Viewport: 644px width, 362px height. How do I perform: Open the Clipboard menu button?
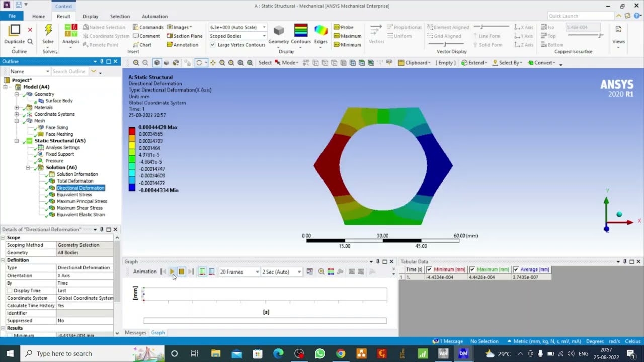tap(414, 63)
